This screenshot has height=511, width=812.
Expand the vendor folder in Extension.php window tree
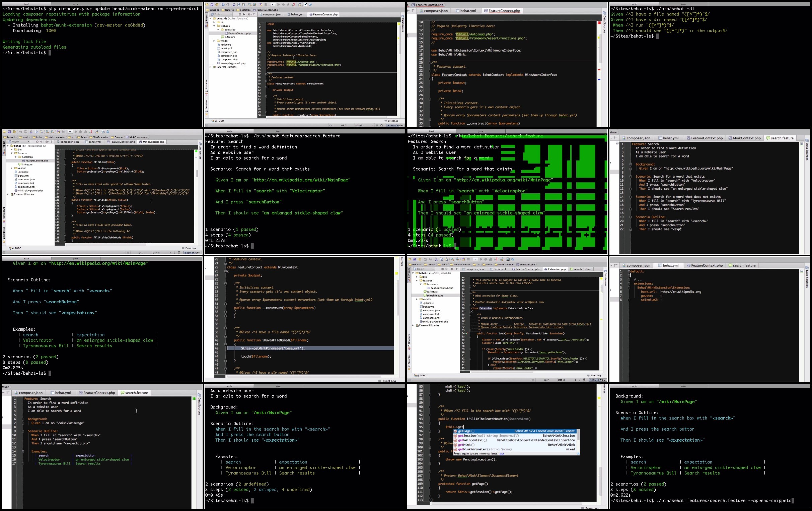[417, 299]
